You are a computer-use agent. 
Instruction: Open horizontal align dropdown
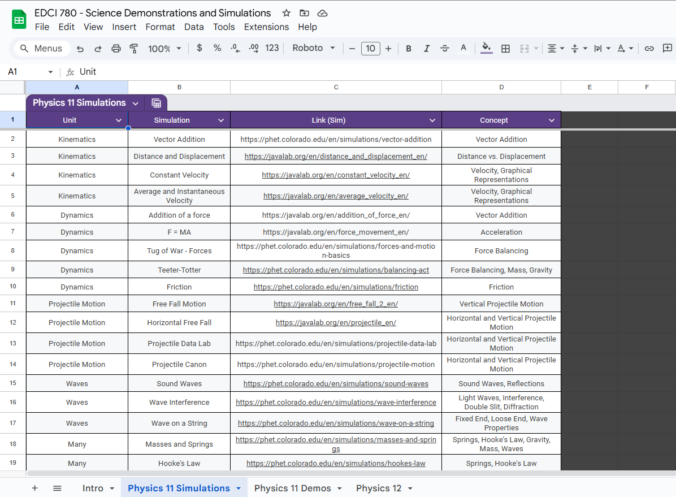pyautogui.click(x=556, y=49)
